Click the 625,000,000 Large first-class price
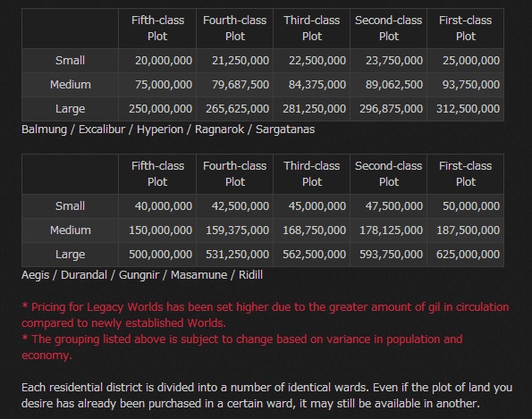This screenshot has width=532, height=419. (x=468, y=255)
